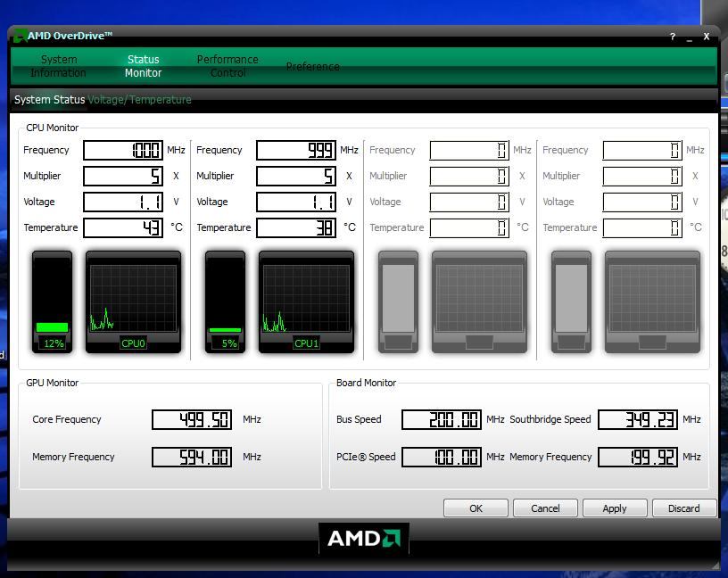Image resolution: width=728 pixels, height=578 pixels.
Task: Click the Core Frequency label
Action: [x=67, y=419]
